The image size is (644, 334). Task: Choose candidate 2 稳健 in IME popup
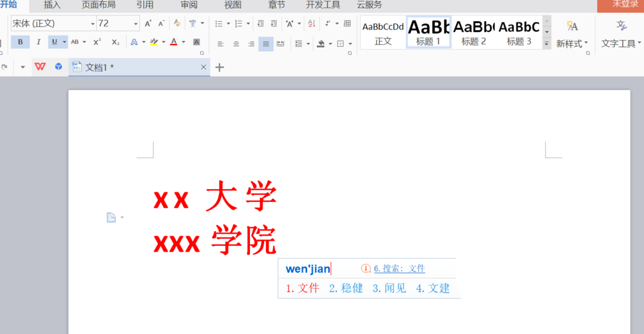coord(346,288)
